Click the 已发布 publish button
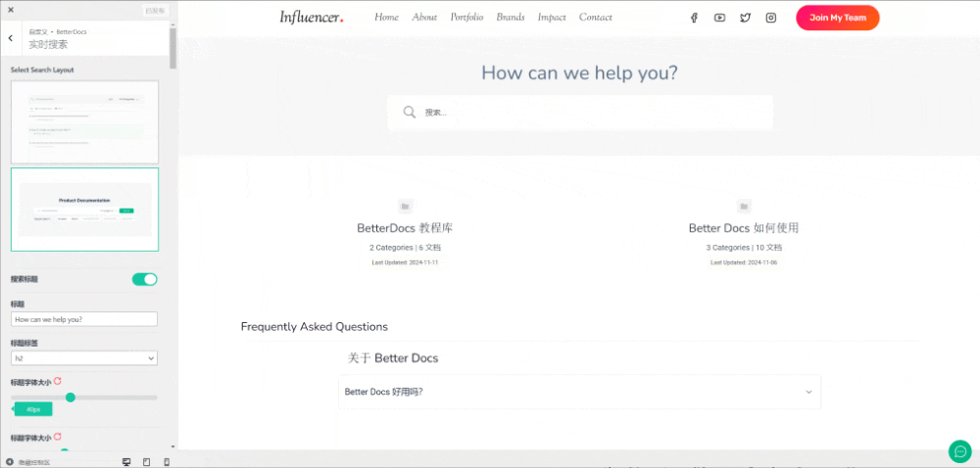980x468 pixels. click(x=156, y=11)
